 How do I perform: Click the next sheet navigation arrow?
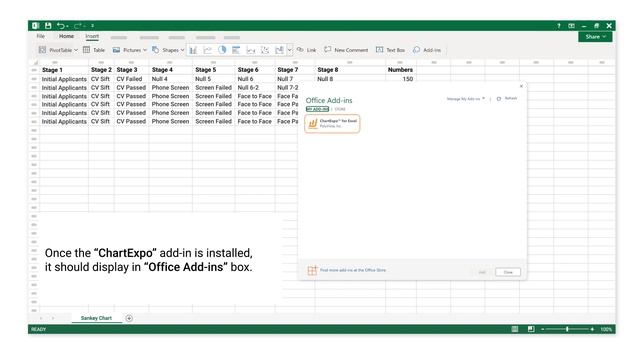point(53,318)
